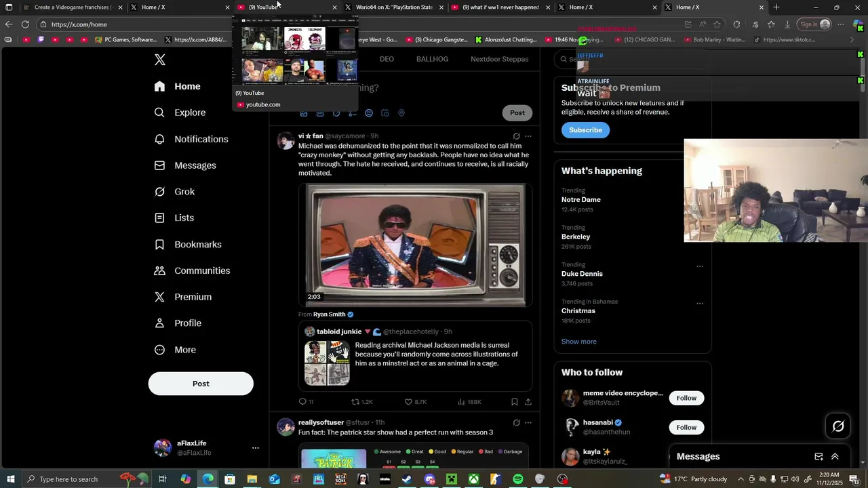
Task: Repost the post showing 1.2K reposts
Action: point(362,402)
